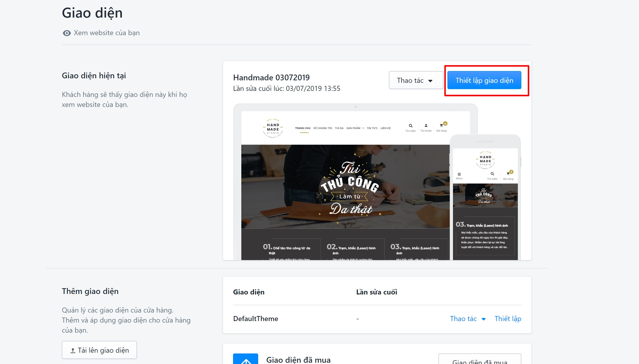Viewport: 639px width, 364px height.
Task: Click TÚI DA menu item in preview
Action: tap(339, 128)
